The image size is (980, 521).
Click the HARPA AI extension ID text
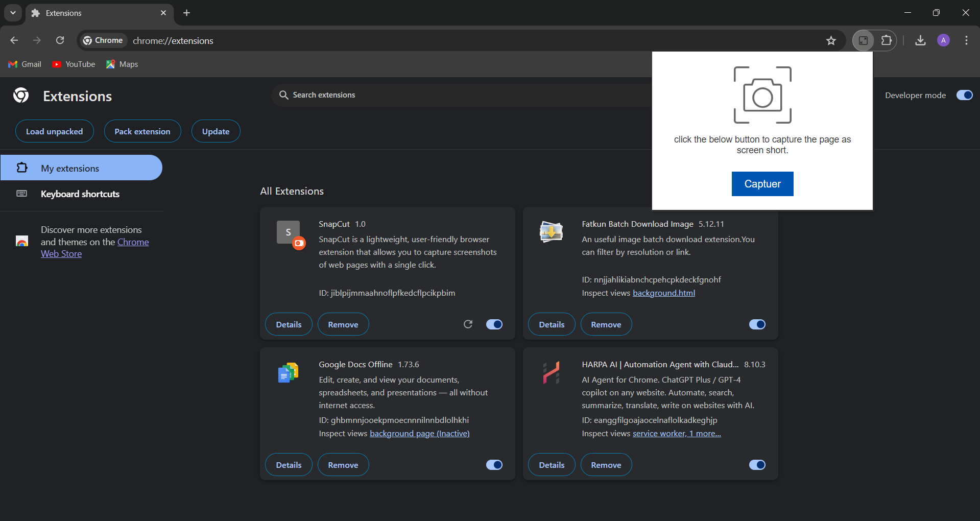pyautogui.click(x=650, y=420)
